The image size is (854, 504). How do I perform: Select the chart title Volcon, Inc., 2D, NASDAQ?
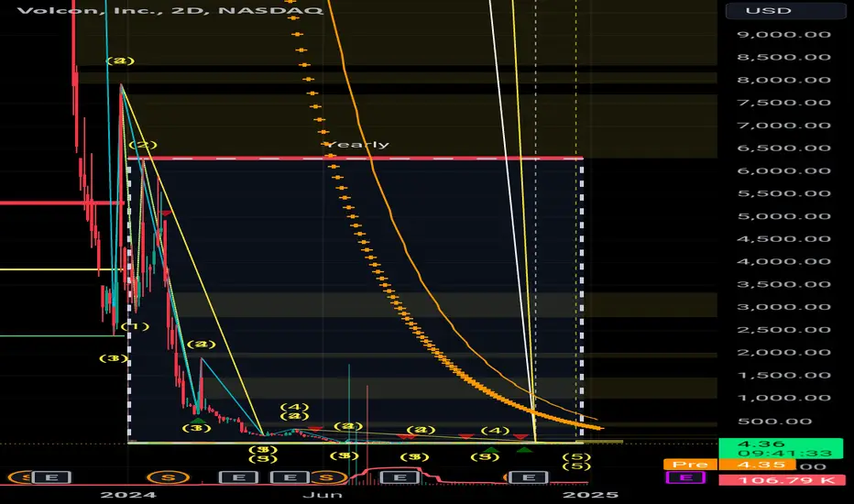tap(170, 10)
